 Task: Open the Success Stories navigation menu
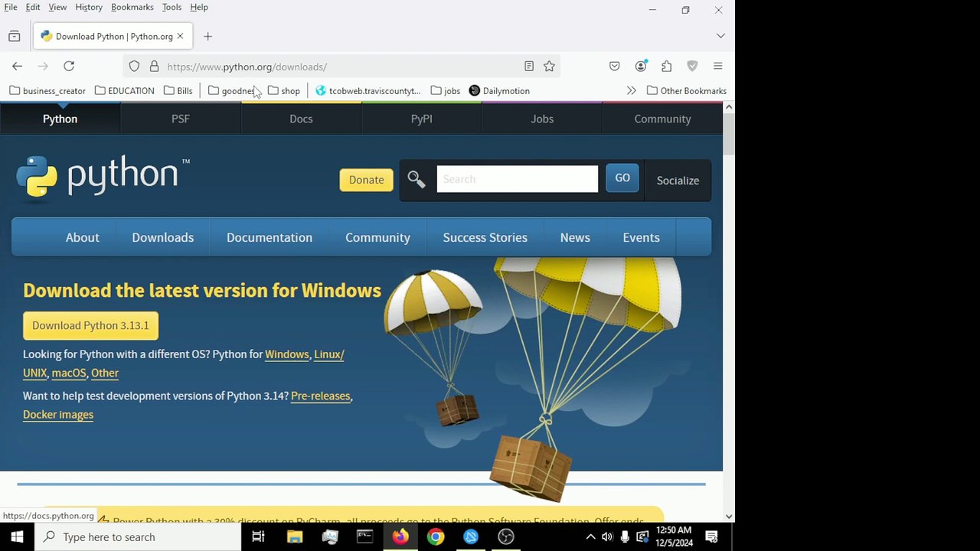pos(485,237)
